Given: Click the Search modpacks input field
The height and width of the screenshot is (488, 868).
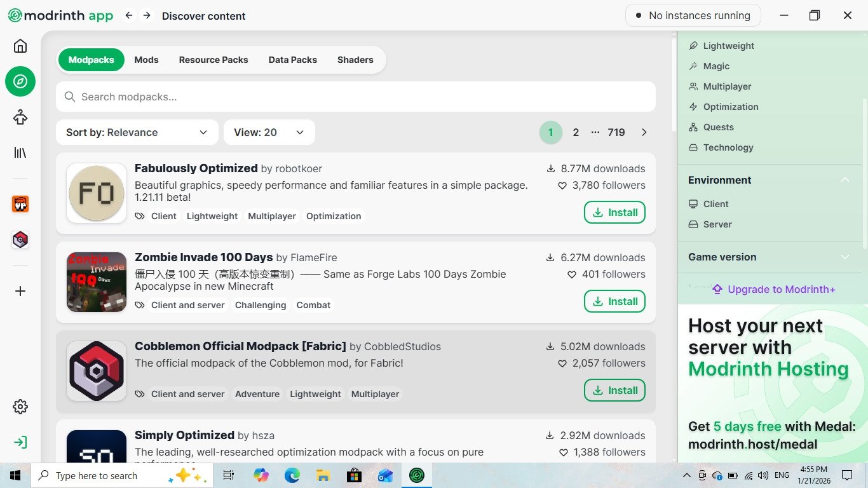Looking at the screenshot, I should (356, 97).
